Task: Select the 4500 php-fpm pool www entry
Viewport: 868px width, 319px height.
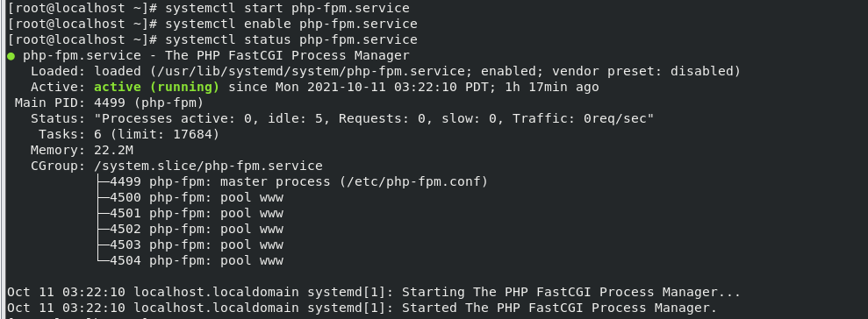Action: (197, 197)
